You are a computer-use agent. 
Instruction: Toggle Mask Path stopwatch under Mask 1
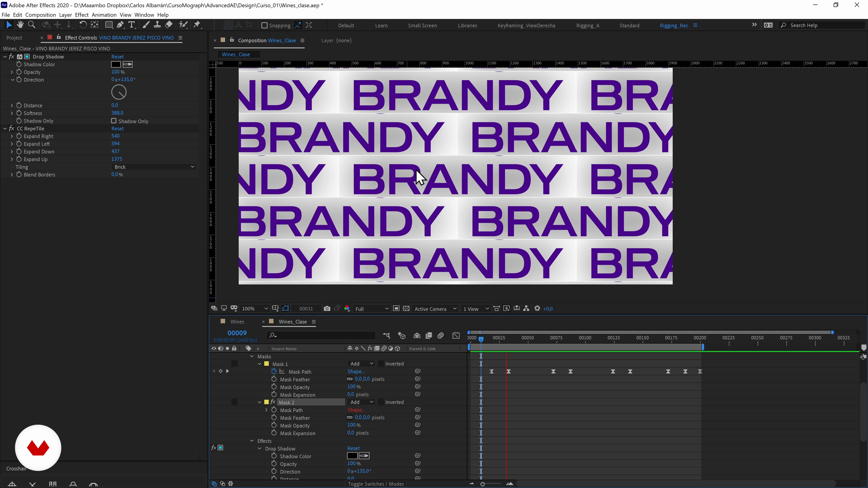(274, 371)
